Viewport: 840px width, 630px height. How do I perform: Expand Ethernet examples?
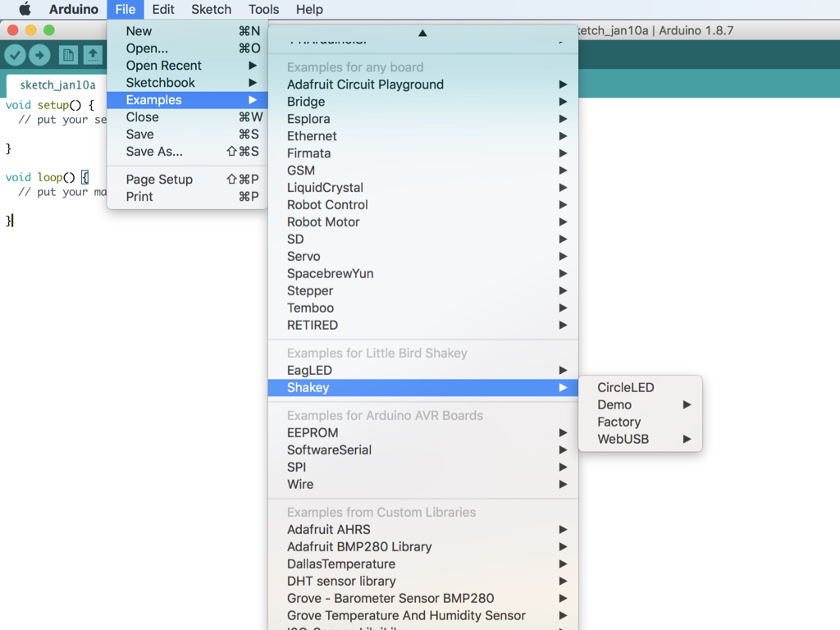click(x=422, y=135)
